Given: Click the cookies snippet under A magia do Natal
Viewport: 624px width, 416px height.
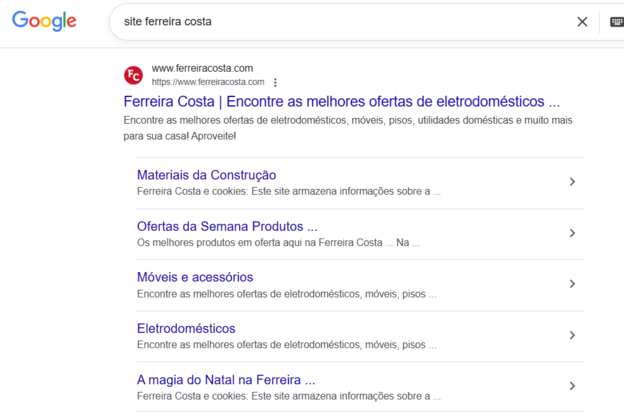Looking at the screenshot, I should click(x=289, y=396).
